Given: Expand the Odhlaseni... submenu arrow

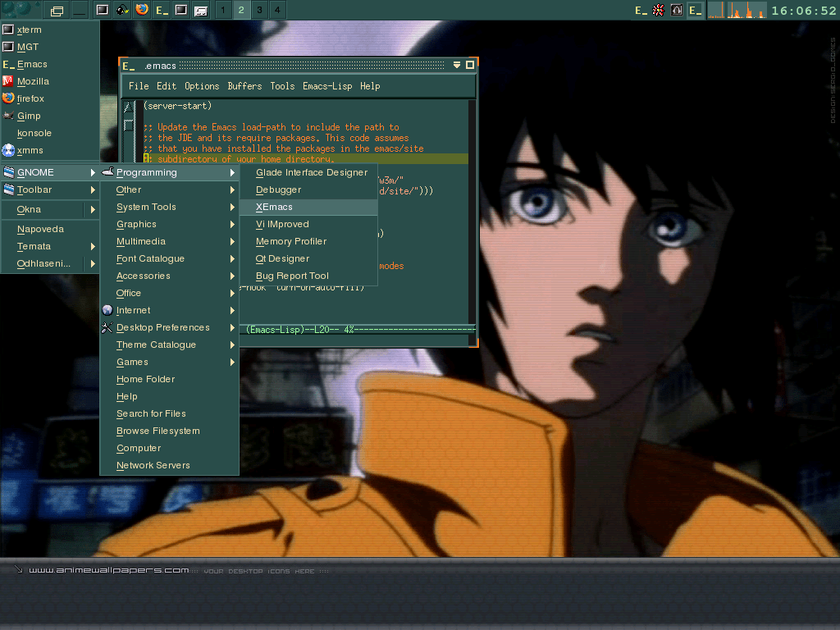Looking at the screenshot, I should [92, 263].
